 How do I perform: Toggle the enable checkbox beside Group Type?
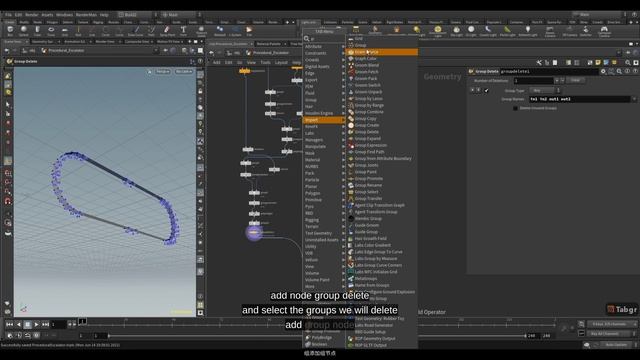click(486, 91)
